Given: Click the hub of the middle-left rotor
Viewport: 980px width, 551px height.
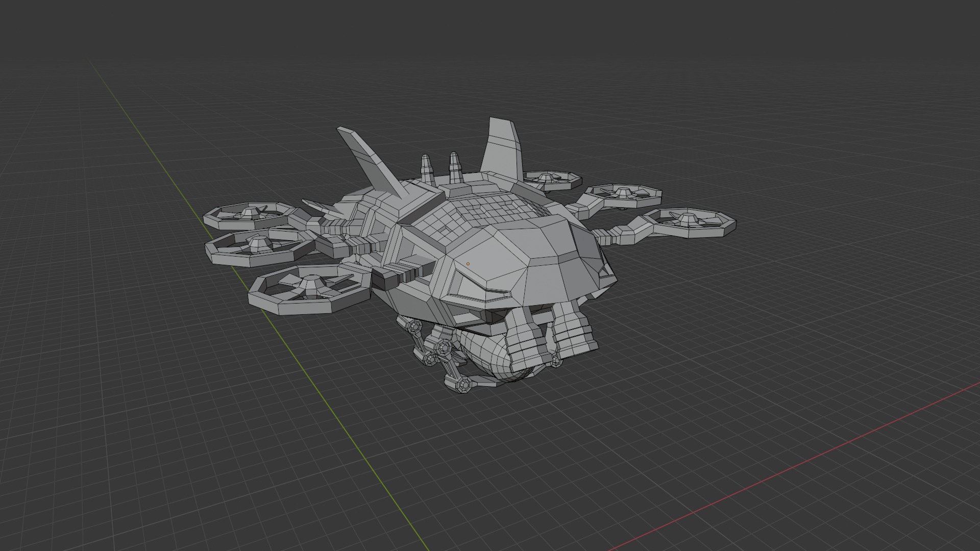Looking at the screenshot, I should (258, 244).
